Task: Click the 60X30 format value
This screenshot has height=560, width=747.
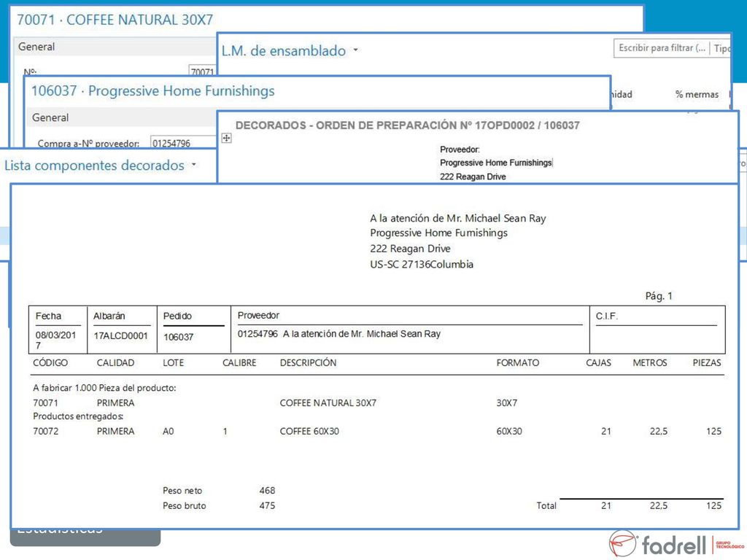Action: tap(508, 432)
